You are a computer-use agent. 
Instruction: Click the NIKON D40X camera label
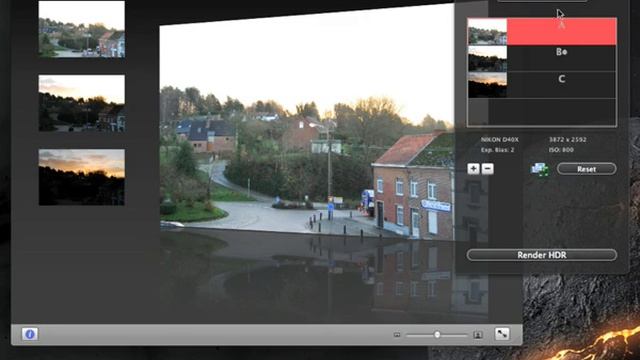(x=500, y=140)
